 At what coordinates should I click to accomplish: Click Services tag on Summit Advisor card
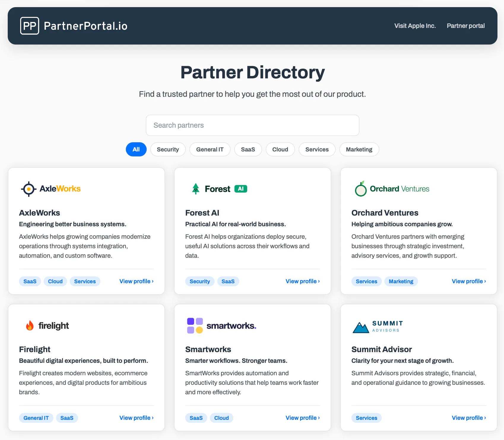pos(367,418)
